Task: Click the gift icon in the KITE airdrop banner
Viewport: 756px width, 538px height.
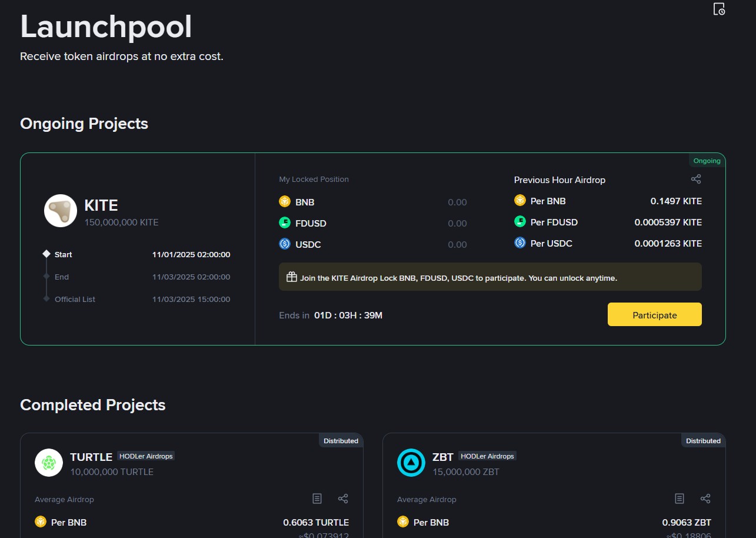Action: [291, 277]
